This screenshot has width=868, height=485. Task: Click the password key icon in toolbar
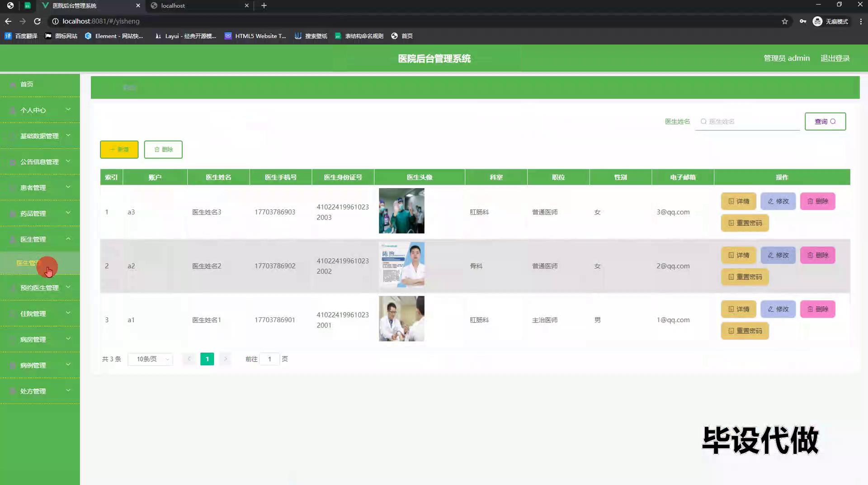pos(803,21)
